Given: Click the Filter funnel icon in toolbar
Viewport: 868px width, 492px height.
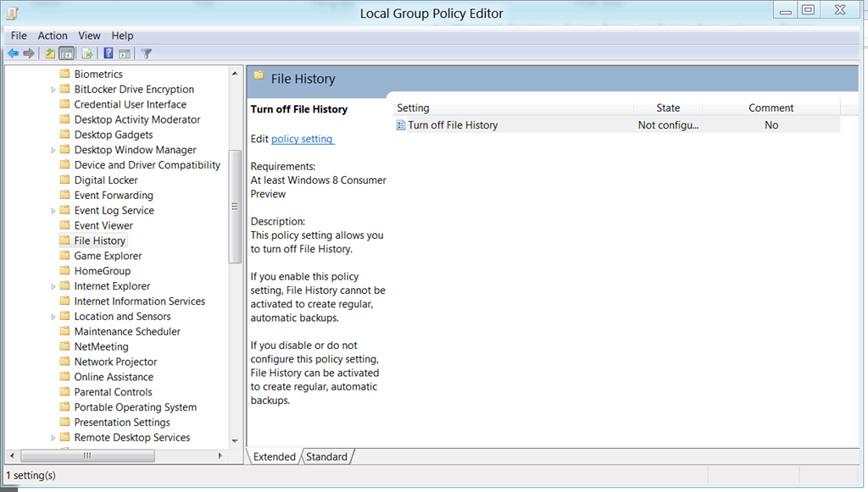Looking at the screenshot, I should coord(146,53).
